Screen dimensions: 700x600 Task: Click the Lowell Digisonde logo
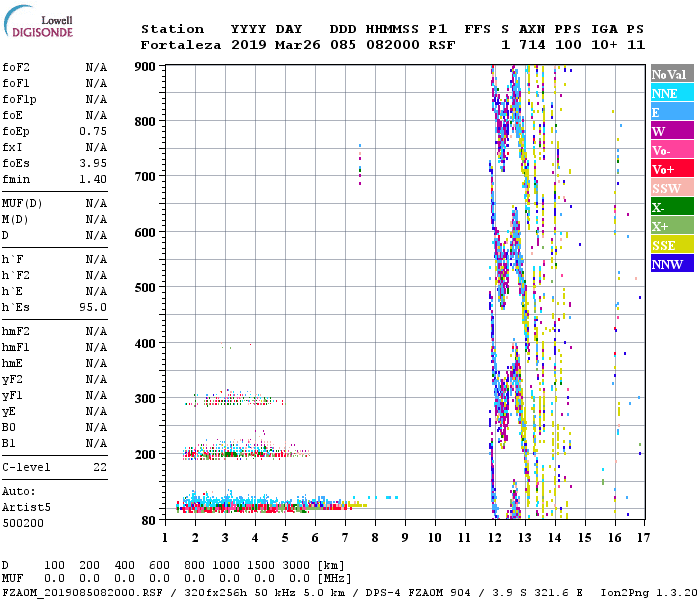point(38,21)
